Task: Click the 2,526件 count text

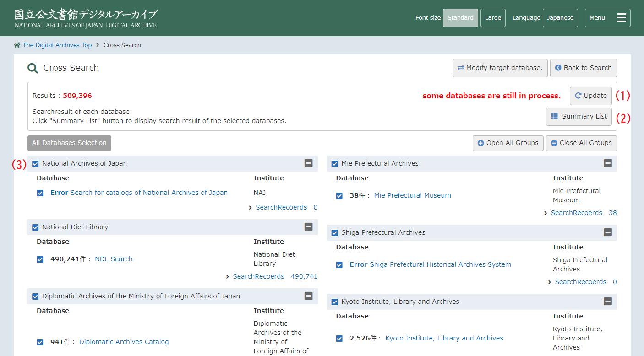Action: 363,338
